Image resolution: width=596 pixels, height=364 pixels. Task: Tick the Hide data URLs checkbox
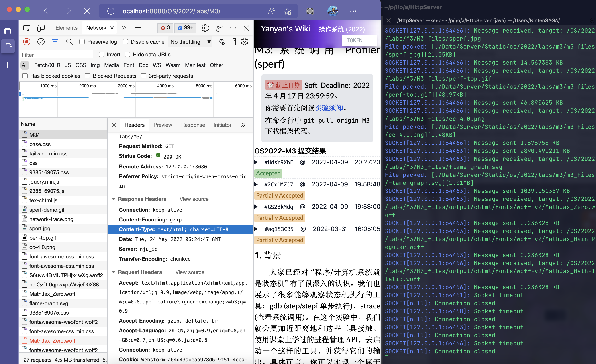(127, 54)
